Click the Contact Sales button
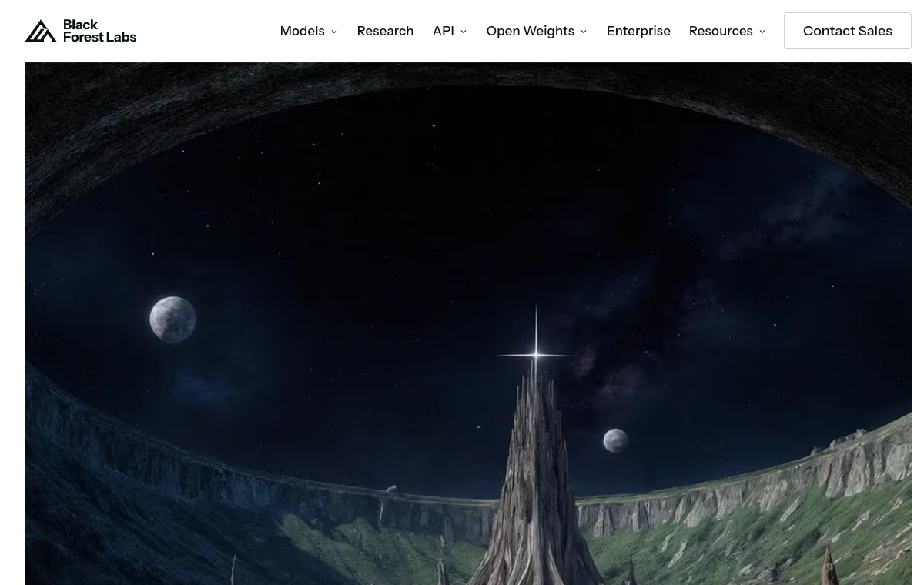The width and height of the screenshot is (924, 585). (x=847, y=31)
